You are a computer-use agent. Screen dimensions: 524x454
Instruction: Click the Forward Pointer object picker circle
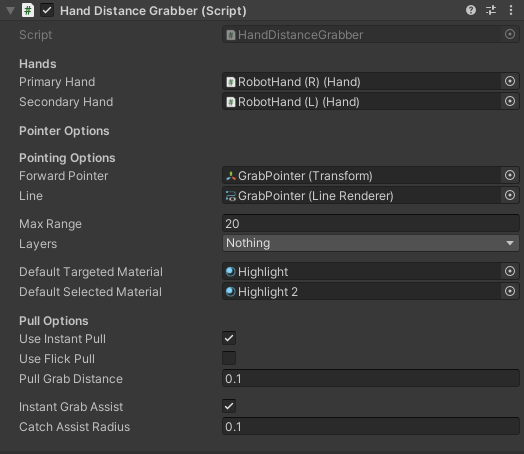[x=510, y=175]
